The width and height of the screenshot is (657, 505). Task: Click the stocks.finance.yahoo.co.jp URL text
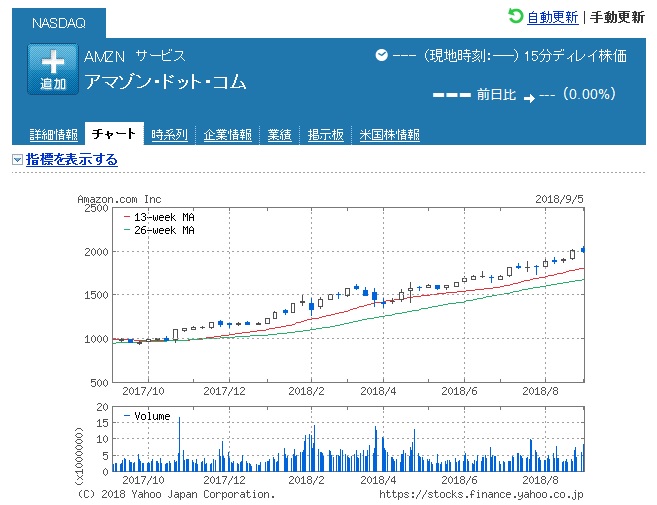pos(481,495)
